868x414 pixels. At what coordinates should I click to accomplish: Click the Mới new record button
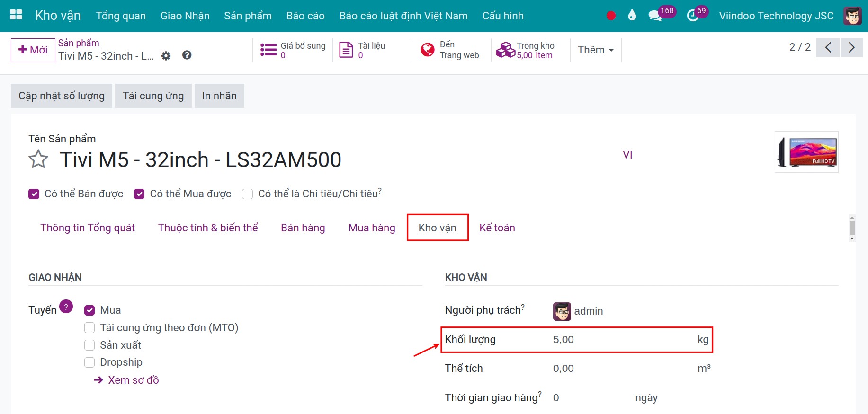click(x=33, y=50)
